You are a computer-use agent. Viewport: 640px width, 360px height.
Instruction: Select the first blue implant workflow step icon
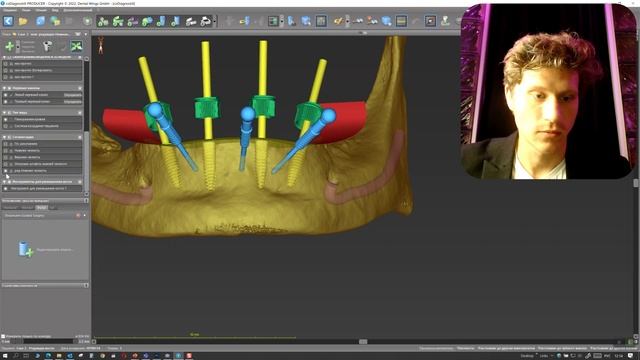[161, 21]
